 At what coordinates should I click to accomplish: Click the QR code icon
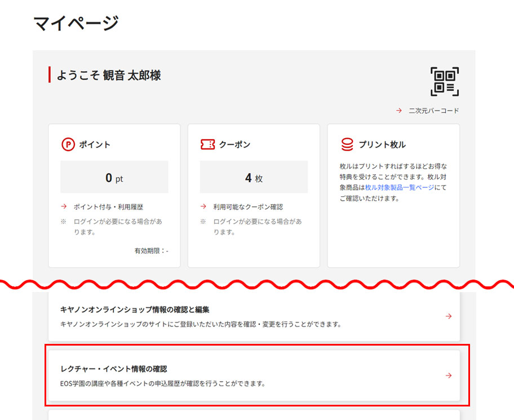tap(445, 82)
